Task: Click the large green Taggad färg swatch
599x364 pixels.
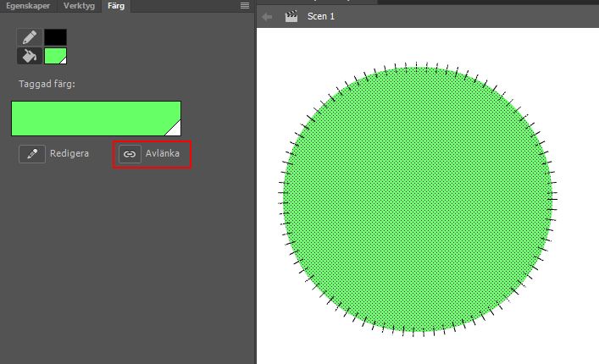Action: pos(97,119)
